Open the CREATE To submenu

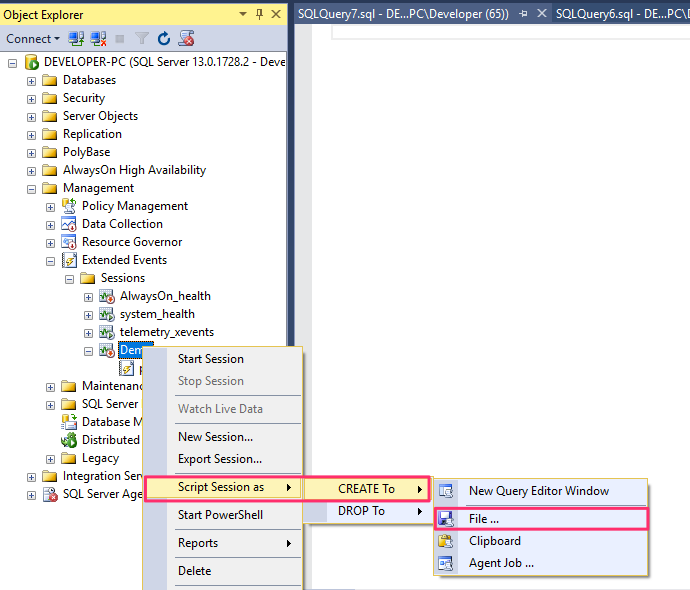pyautogui.click(x=366, y=489)
